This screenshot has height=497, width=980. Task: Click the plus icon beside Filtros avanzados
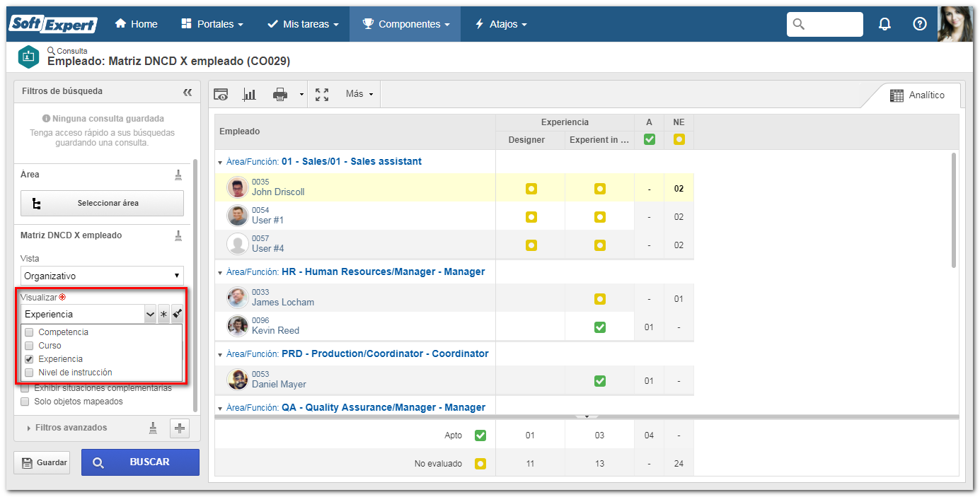tap(180, 428)
